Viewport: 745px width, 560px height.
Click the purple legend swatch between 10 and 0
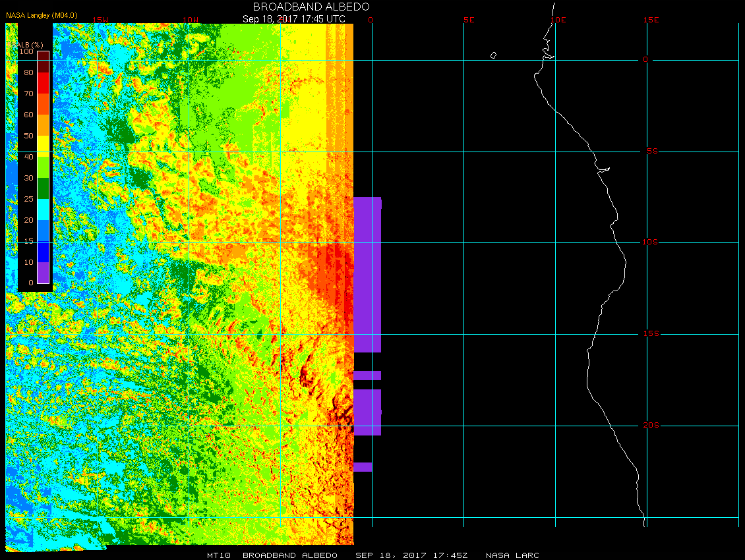click(x=44, y=273)
